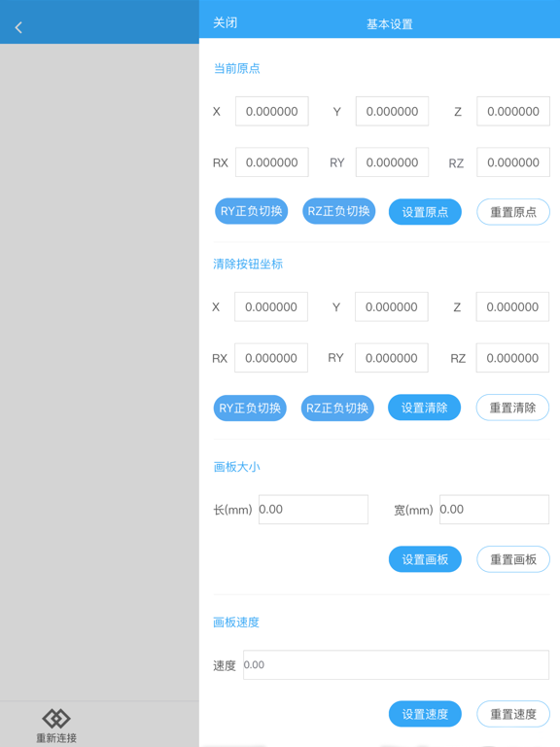Focus the Y field under 清除按钮坐标

pos(392,306)
